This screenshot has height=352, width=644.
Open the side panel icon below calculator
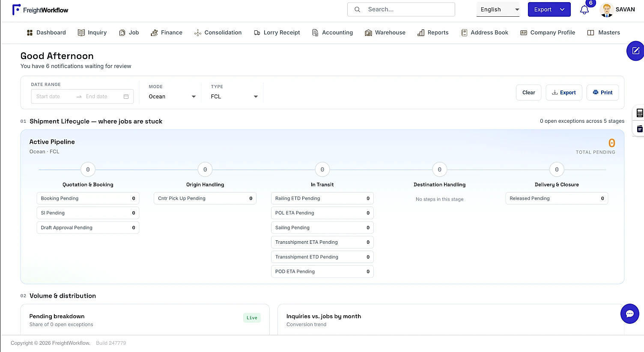tap(640, 129)
